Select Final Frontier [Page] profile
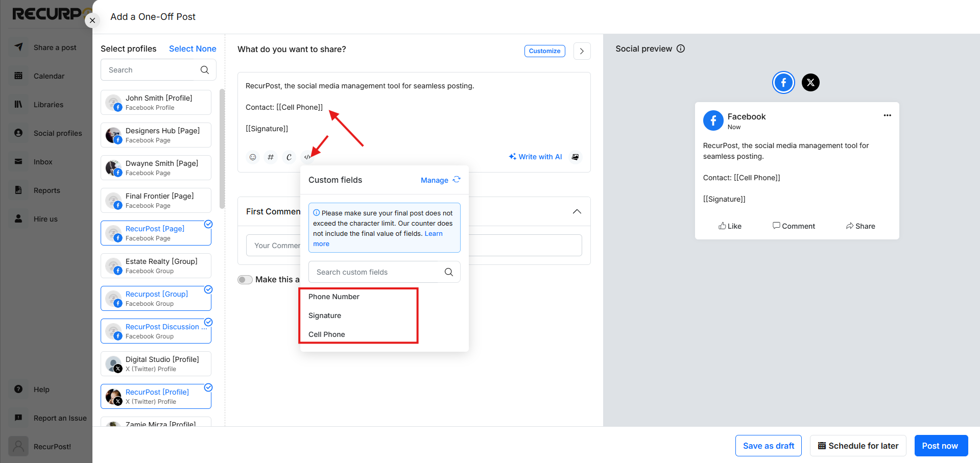The width and height of the screenshot is (980, 463). coord(156,201)
